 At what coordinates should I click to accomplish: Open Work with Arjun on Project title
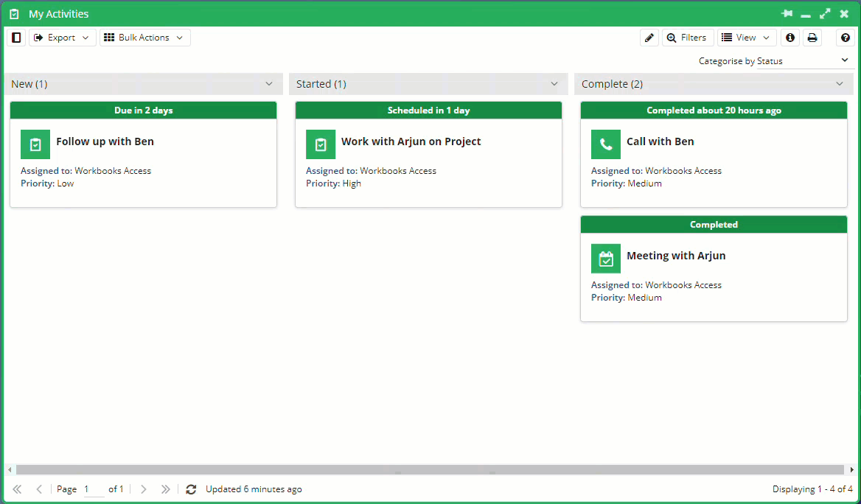[x=411, y=141]
